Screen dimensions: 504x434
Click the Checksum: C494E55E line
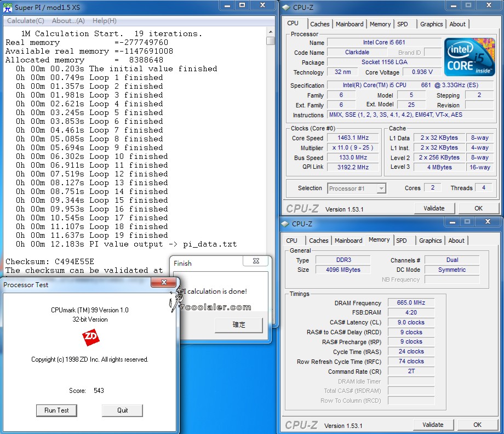[50, 261]
